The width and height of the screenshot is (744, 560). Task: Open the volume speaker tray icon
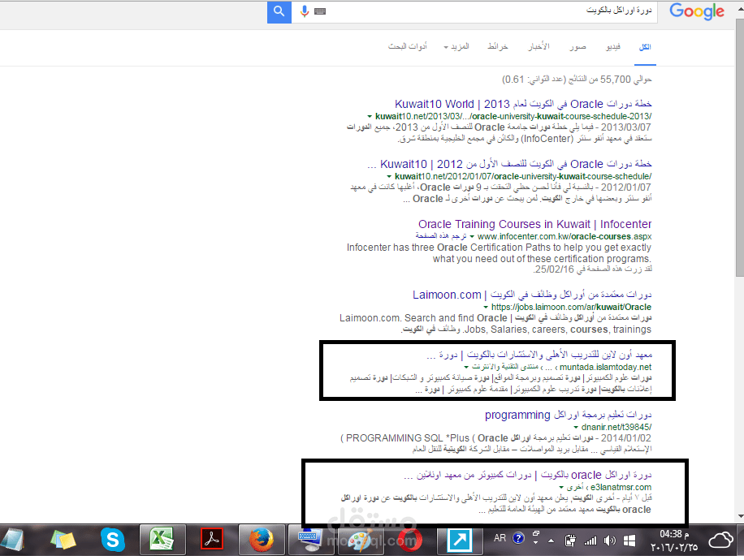point(610,540)
